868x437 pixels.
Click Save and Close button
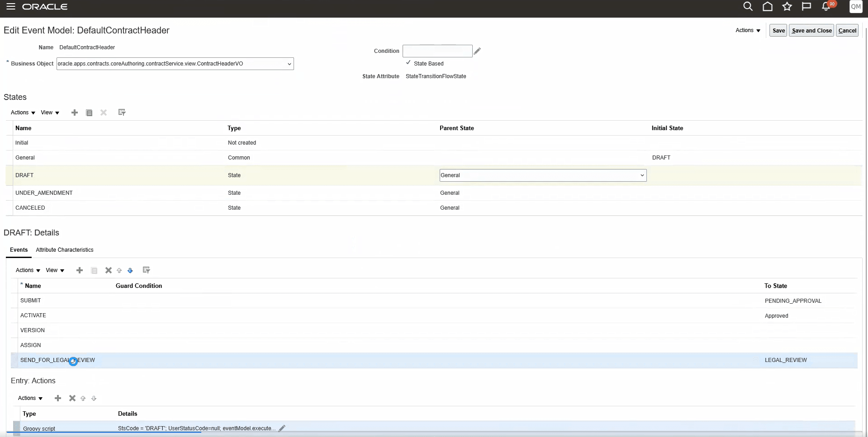[811, 31]
